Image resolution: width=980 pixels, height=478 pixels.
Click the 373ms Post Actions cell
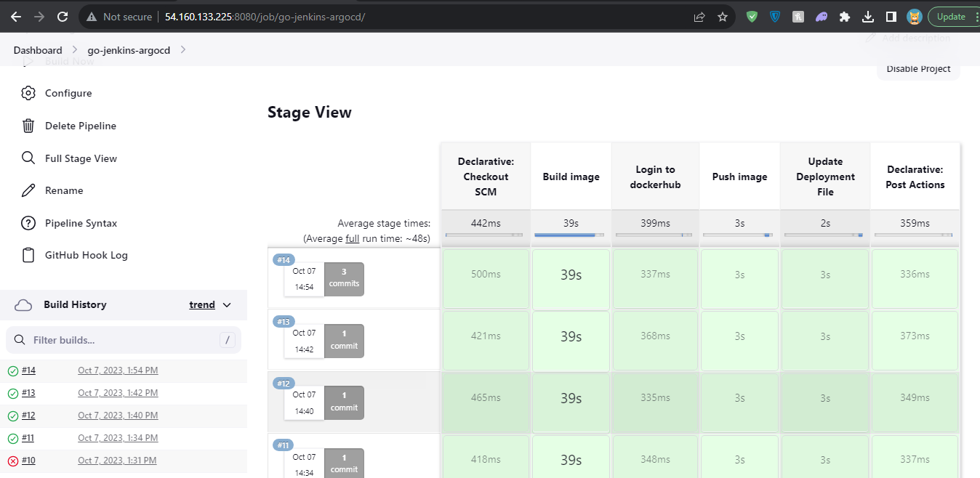(915, 341)
